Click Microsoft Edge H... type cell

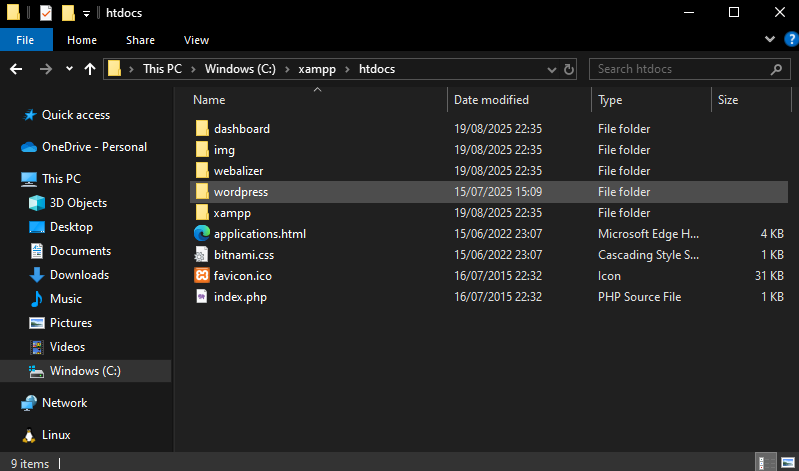[x=649, y=234]
